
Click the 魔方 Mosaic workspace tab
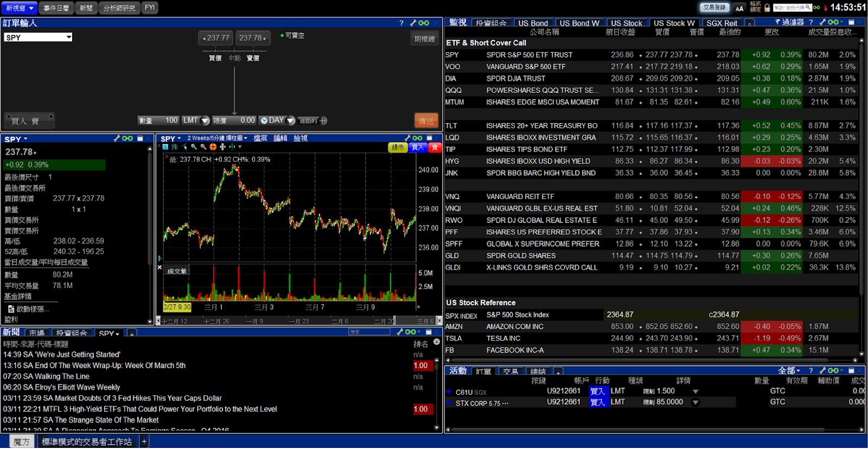coord(22,442)
